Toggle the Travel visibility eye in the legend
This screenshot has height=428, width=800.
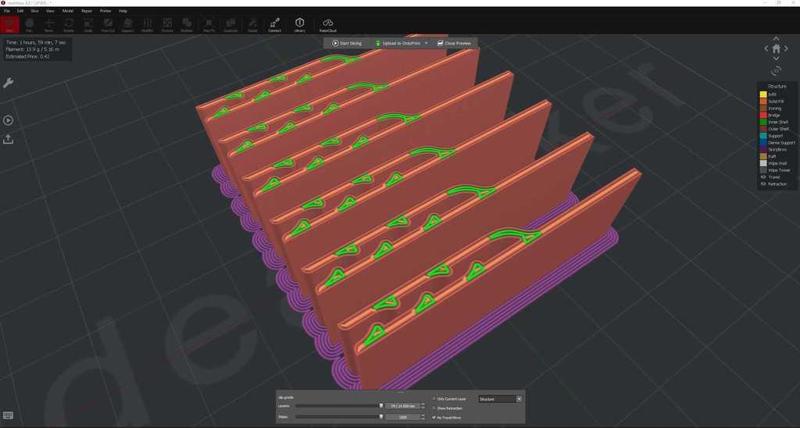pyautogui.click(x=764, y=177)
